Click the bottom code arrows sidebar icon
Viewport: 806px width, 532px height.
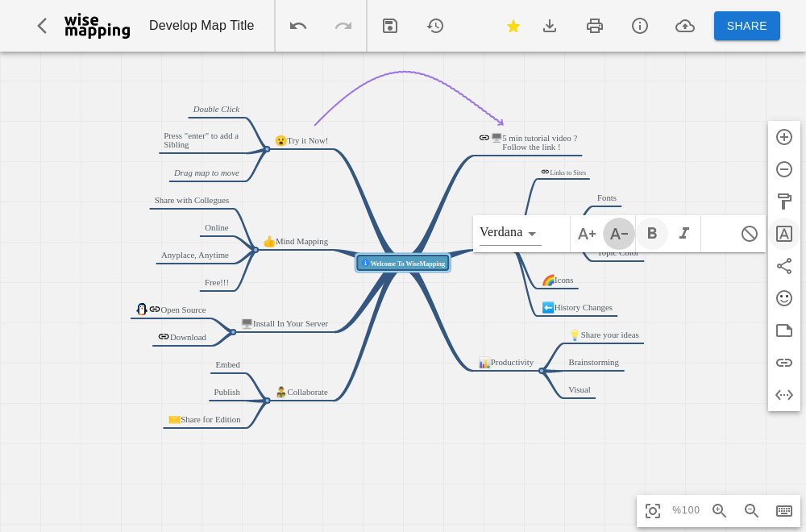pyautogui.click(x=784, y=395)
